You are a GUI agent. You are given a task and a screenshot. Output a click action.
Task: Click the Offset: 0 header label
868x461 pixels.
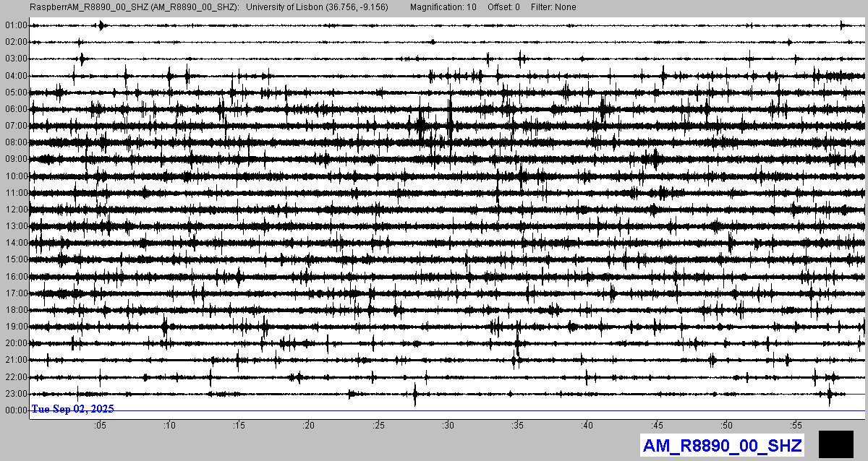509,7
